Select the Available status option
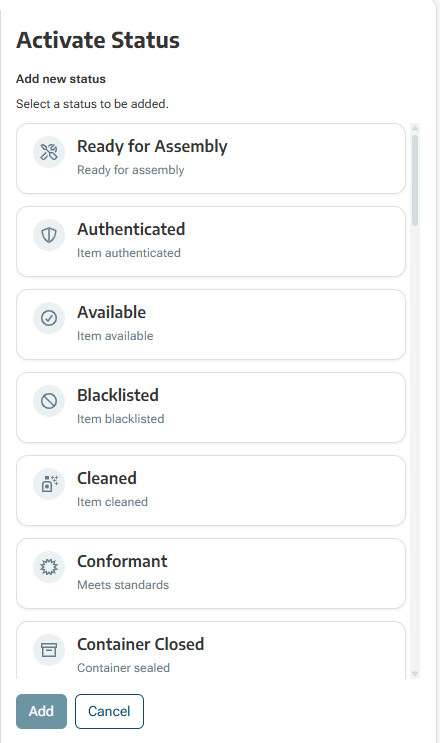Viewport: 440px width, 743px height. tap(211, 325)
